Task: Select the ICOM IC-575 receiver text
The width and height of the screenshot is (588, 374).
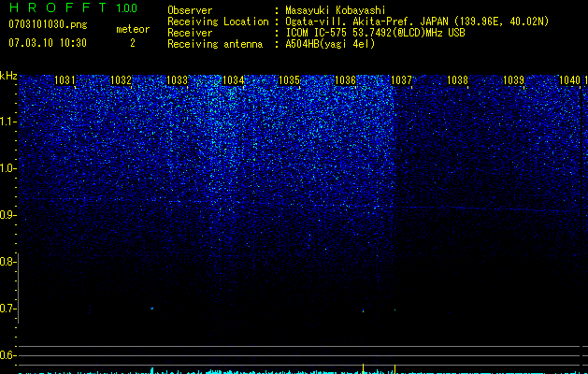Action: (x=375, y=33)
